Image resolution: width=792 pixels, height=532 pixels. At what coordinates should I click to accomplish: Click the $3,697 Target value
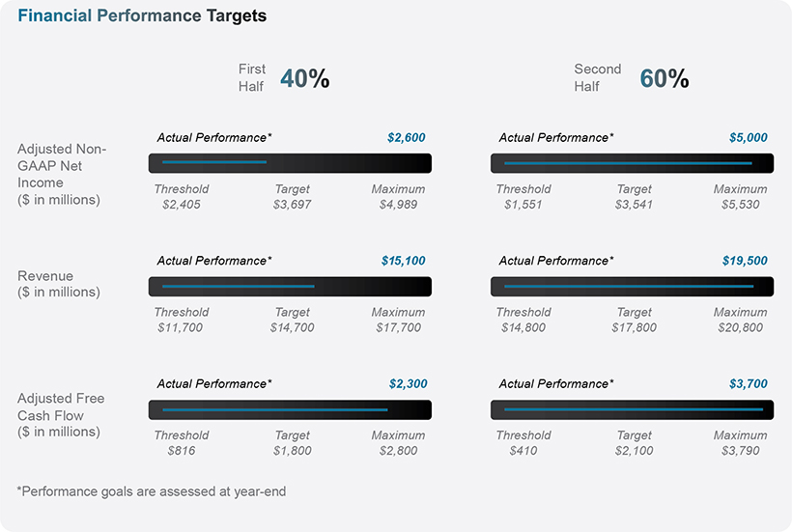292,205
